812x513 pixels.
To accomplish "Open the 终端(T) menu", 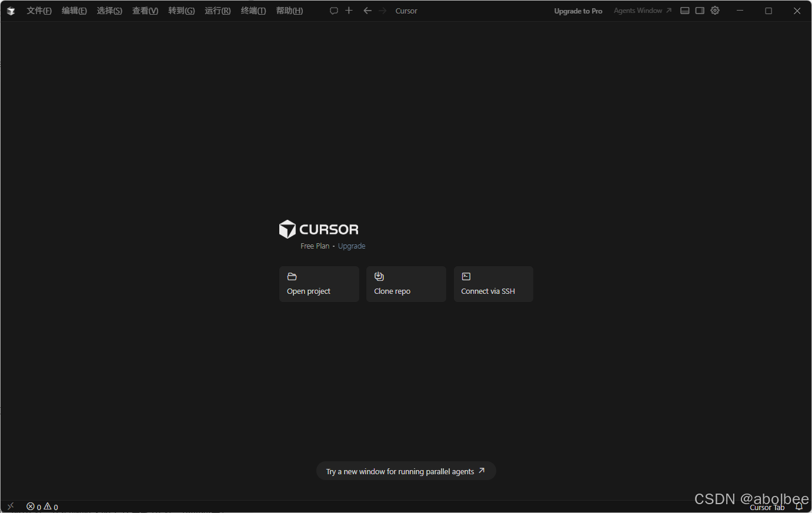I will [x=253, y=11].
